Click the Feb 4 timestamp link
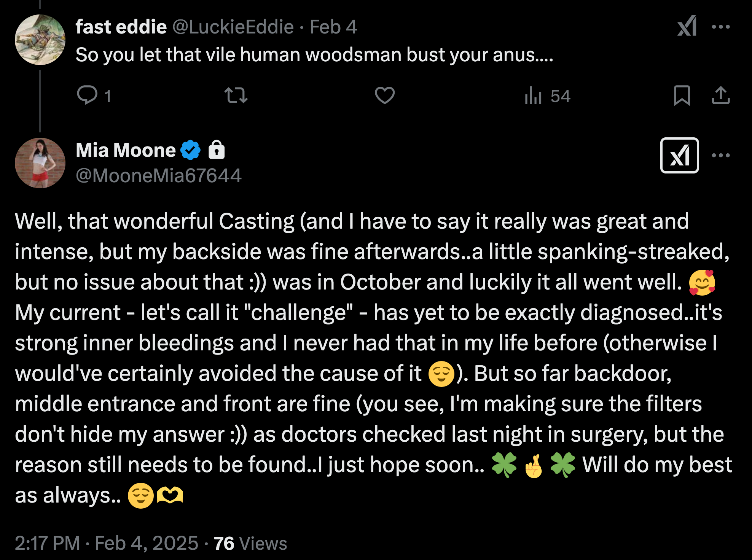Screen dimensions: 752x560 coord(333,27)
